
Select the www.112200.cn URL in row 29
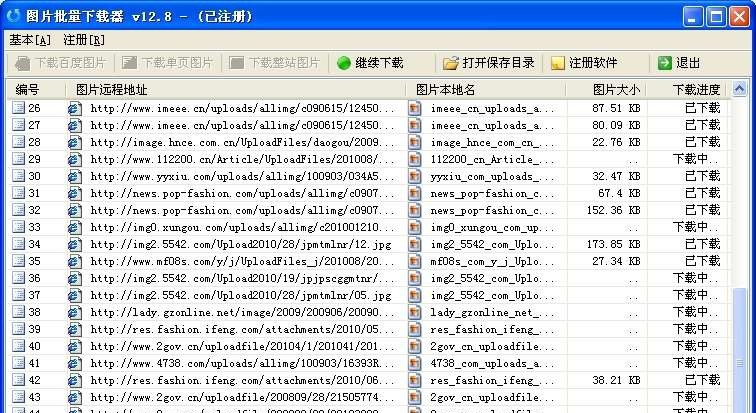point(243,159)
